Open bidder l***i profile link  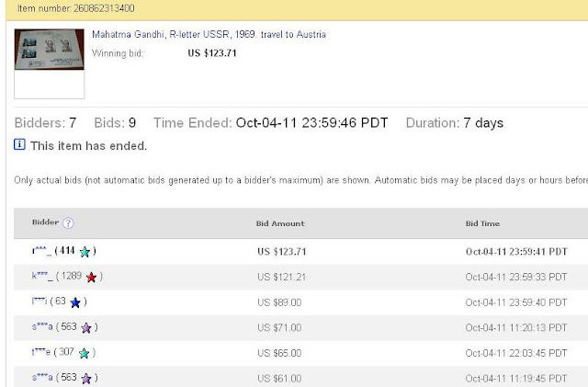39,301
